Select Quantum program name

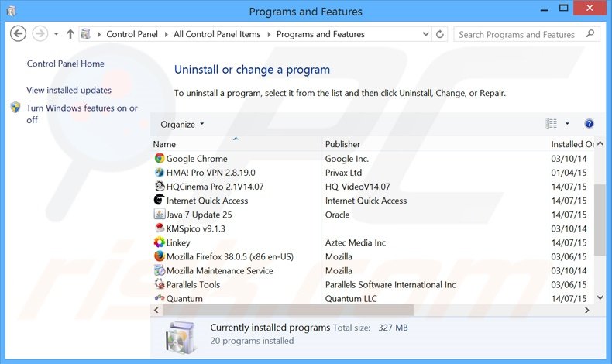click(x=184, y=299)
